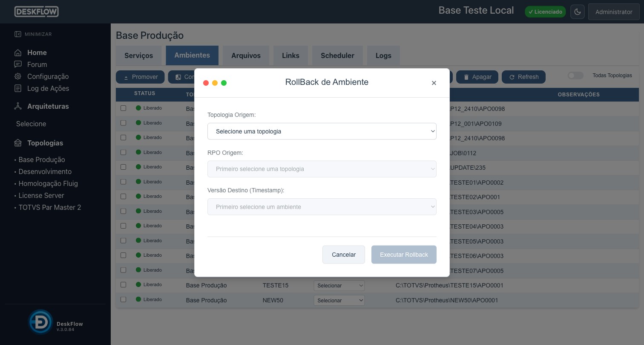Viewport: 644px width, 345px height.
Task: Open the Selecionar dropdown in TESTE15 row
Action: (339, 286)
